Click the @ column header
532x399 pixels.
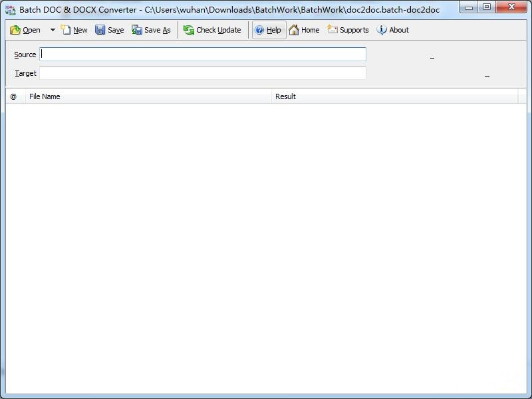(x=14, y=96)
